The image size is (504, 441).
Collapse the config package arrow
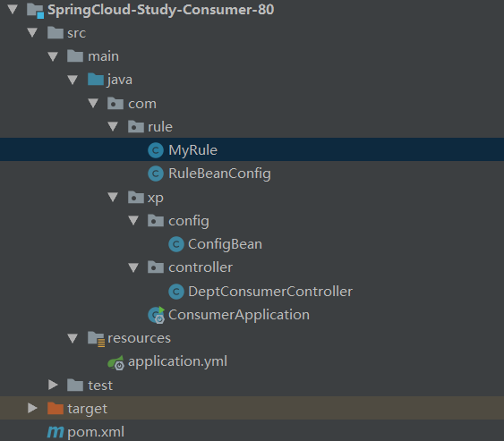[x=133, y=220]
